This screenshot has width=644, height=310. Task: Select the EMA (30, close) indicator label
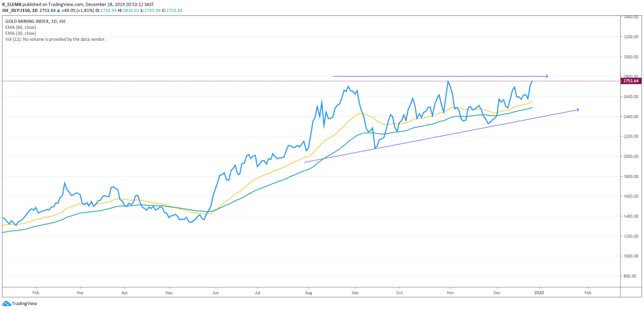pos(20,33)
